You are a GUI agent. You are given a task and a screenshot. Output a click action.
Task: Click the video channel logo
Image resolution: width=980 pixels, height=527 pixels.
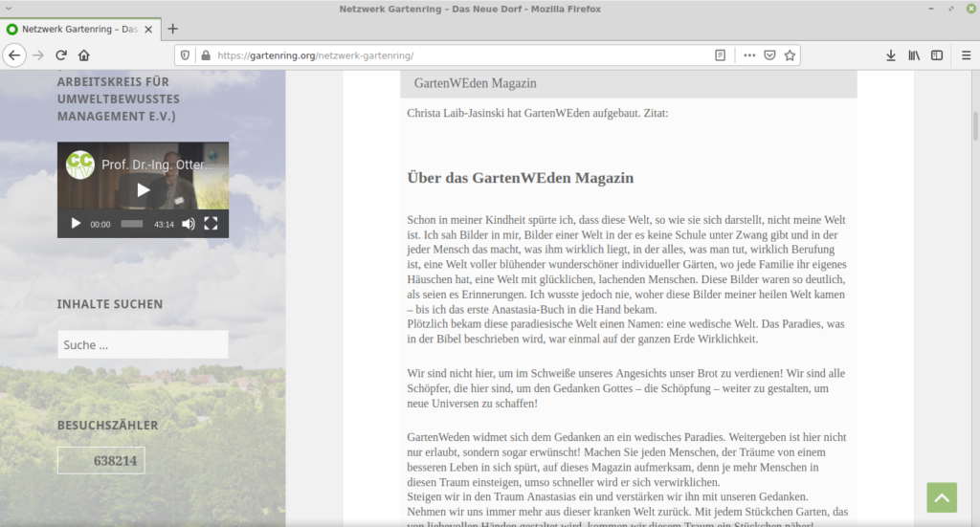(80, 165)
